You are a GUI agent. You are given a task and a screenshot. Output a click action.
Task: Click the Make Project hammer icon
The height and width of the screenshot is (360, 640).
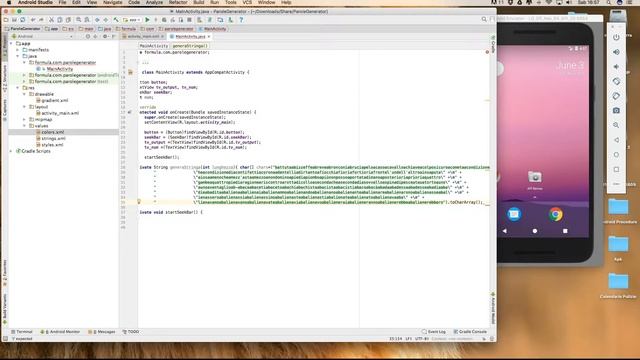pyautogui.click(x=116, y=20)
